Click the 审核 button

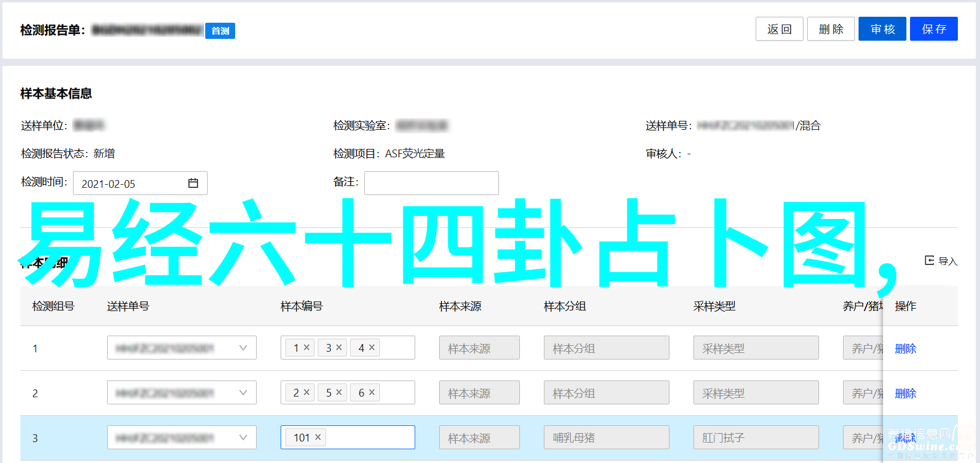(x=882, y=29)
